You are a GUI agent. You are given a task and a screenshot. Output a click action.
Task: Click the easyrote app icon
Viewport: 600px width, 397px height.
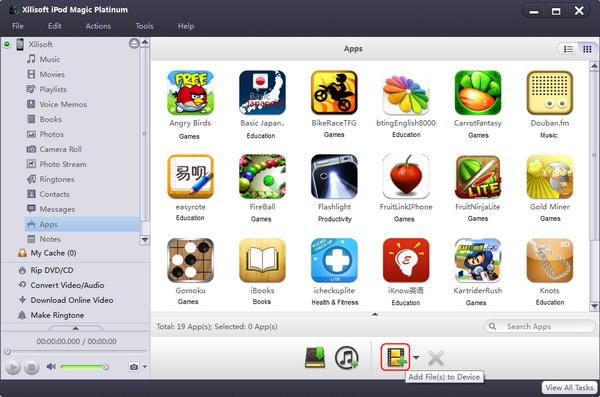click(191, 176)
